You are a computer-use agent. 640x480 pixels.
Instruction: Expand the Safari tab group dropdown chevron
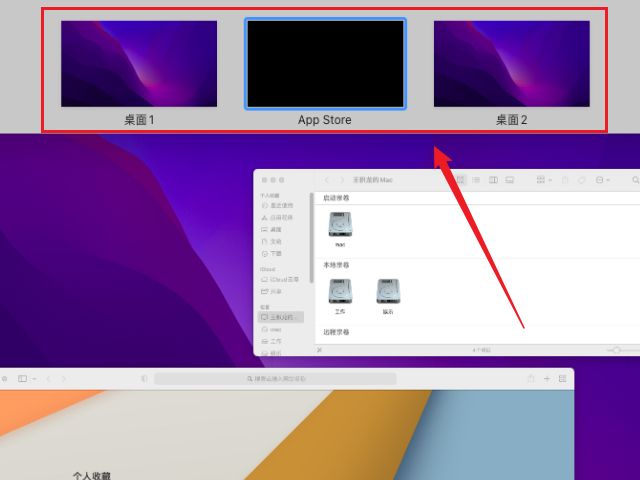34,379
